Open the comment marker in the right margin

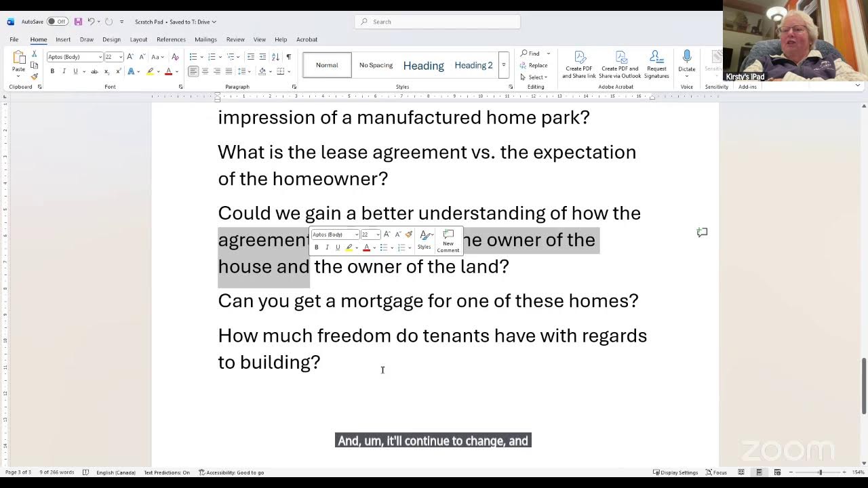pyautogui.click(x=702, y=232)
